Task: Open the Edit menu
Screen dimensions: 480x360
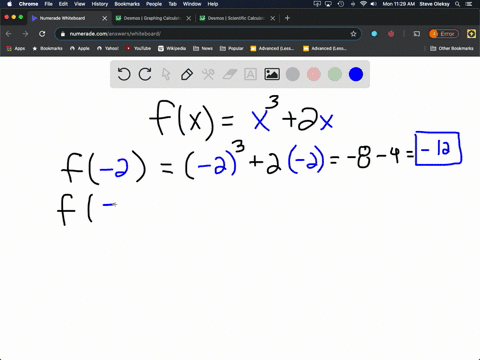Action: 63,4
